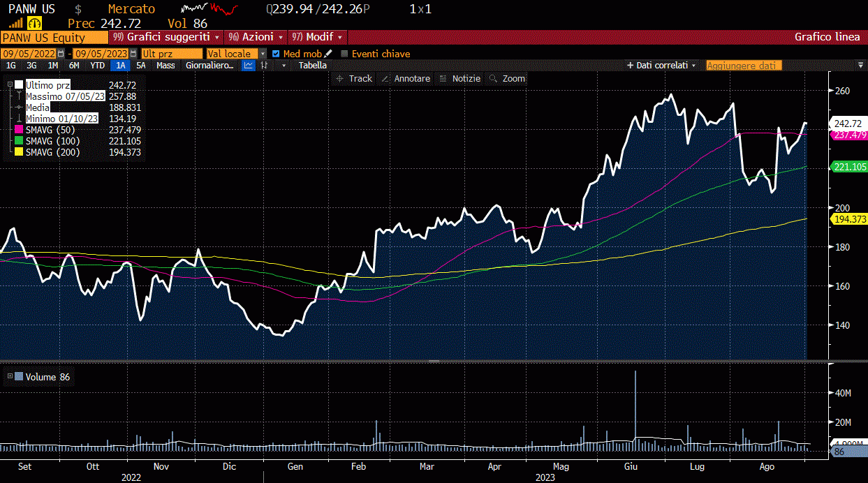Click the yellow SMAVG (200) color swatch
This screenshot has height=483, width=868.
tap(19, 152)
